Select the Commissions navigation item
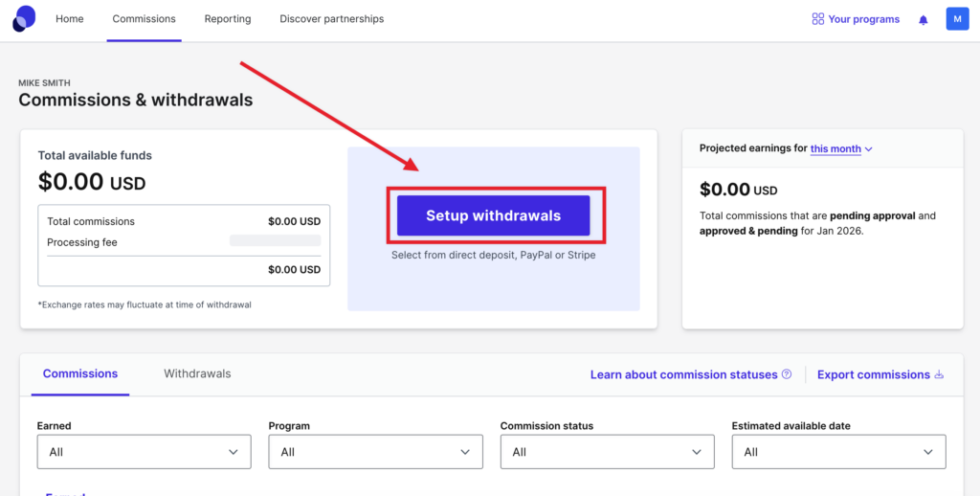Image resolution: width=980 pixels, height=496 pixels. (x=144, y=19)
